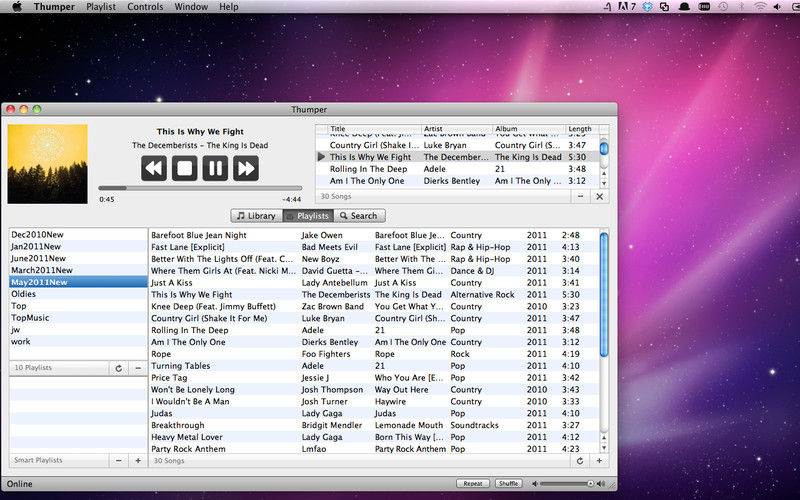Select the work playlist
This screenshot has width=800, height=500.
coord(78,341)
